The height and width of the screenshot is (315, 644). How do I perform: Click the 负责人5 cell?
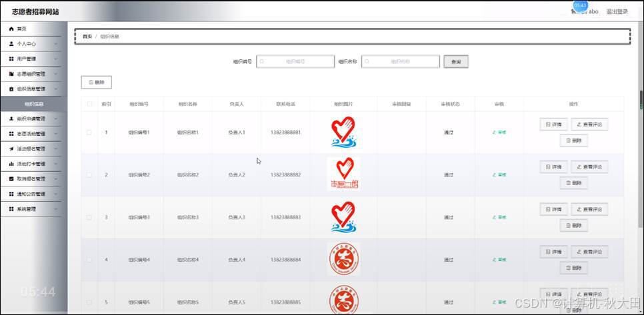point(237,302)
